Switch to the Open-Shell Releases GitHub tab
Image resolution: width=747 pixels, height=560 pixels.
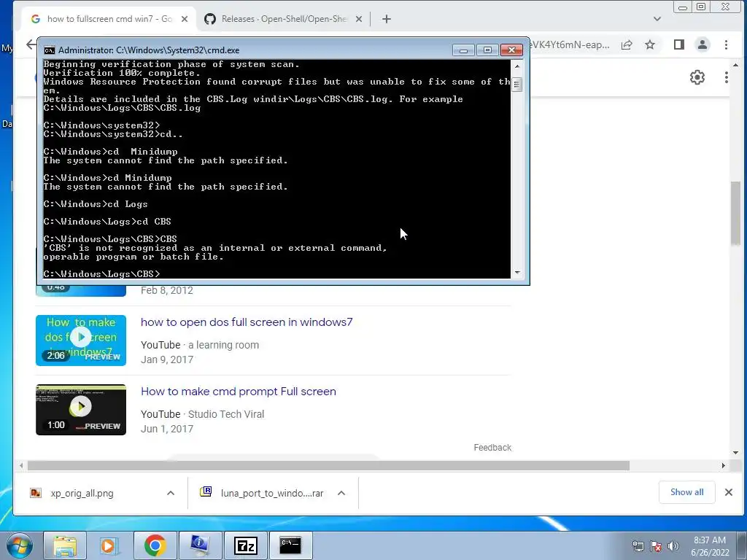tap(284, 19)
